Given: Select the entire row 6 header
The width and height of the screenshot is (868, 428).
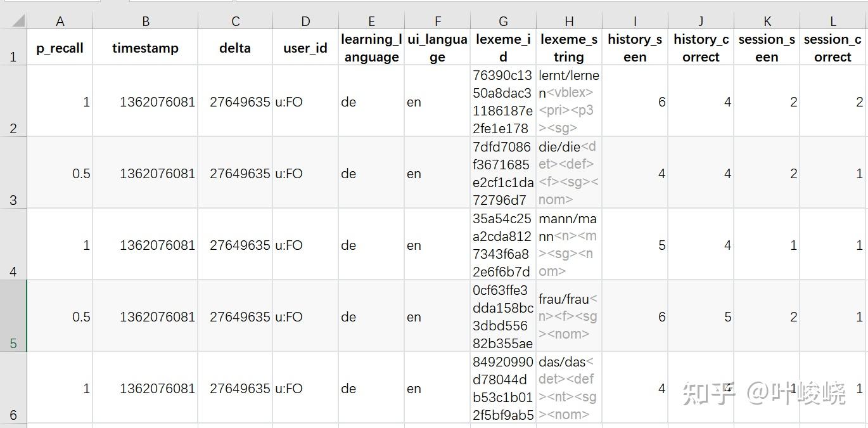Looking at the screenshot, I should [13, 388].
